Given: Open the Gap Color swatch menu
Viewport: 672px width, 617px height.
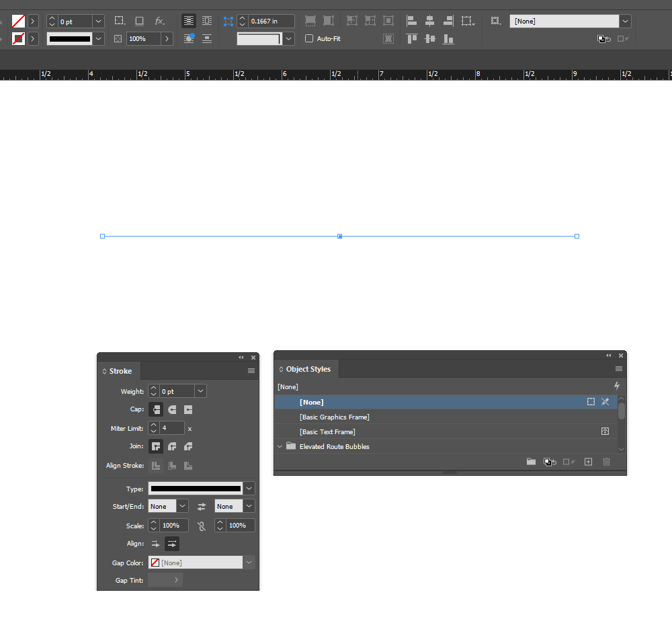Looking at the screenshot, I should click(x=247, y=563).
